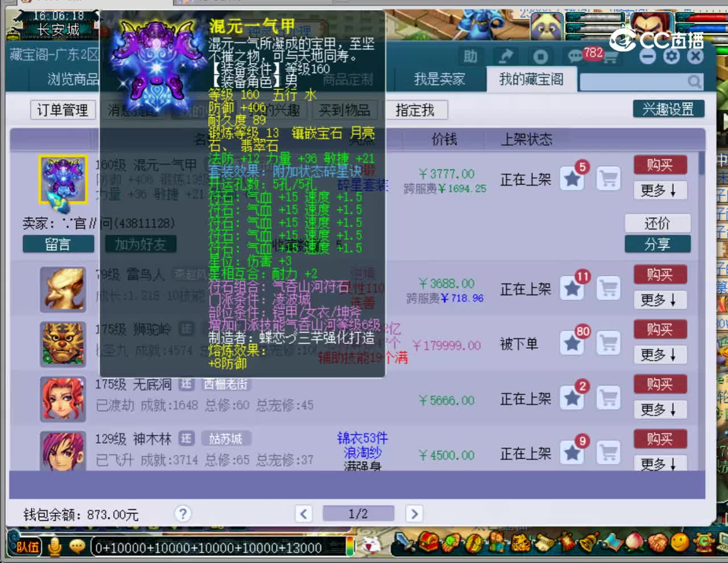The image size is (728, 563).
Task: Click the question mark help icon
Action: 183,514
